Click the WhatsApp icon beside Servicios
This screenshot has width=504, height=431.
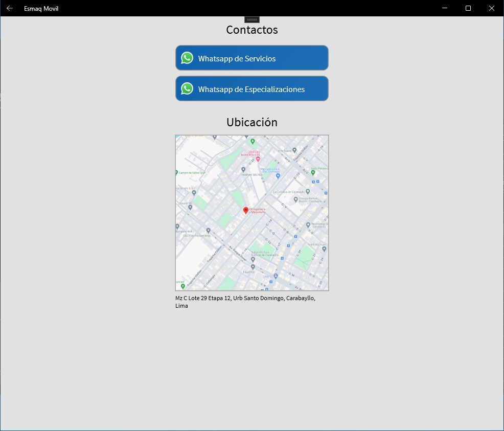[x=187, y=58]
